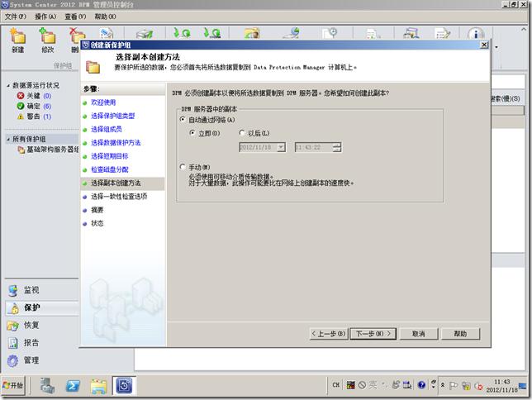Click the 上一步(B) back button
532x400 pixels.
pyautogui.click(x=329, y=334)
